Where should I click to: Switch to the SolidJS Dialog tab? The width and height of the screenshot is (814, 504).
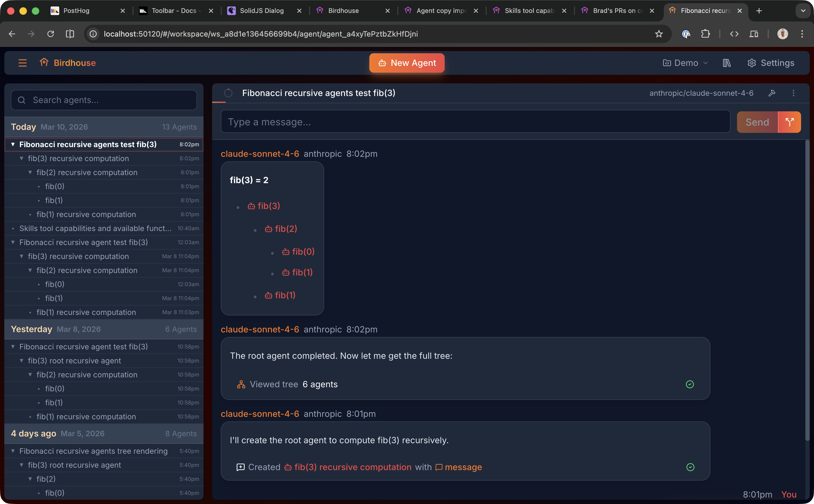tap(260, 10)
